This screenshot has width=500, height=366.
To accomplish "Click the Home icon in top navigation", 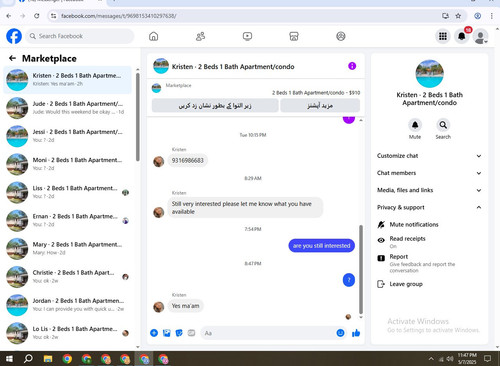I will pyautogui.click(x=154, y=36).
